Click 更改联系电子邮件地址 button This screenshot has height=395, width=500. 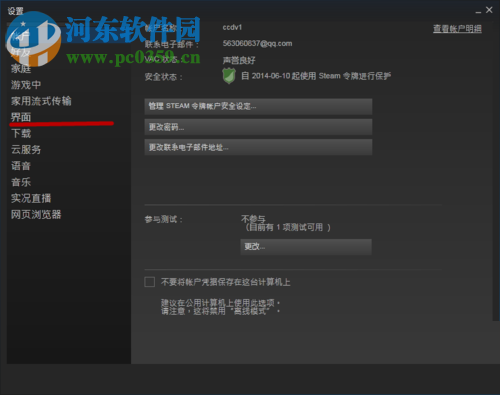coord(258,147)
